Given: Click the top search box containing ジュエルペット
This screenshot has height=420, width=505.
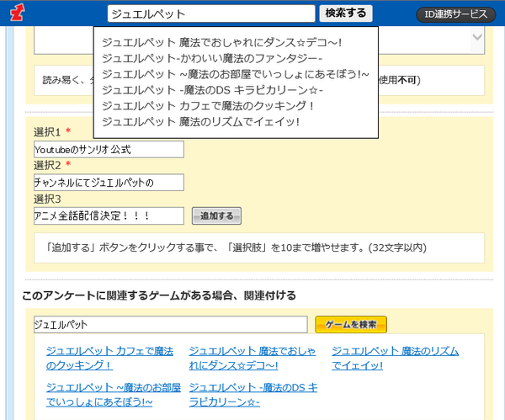Looking at the screenshot, I should click(211, 13).
